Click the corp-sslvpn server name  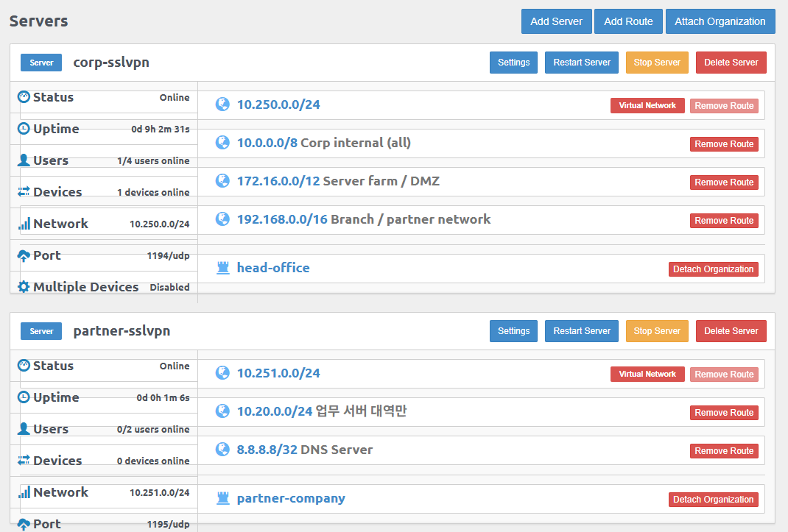pyautogui.click(x=111, y=63)
